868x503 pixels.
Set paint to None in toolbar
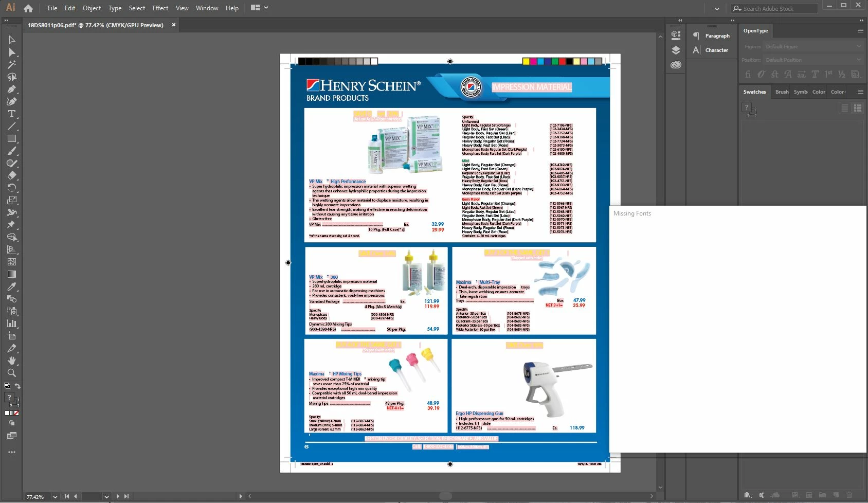click(16, 413)
